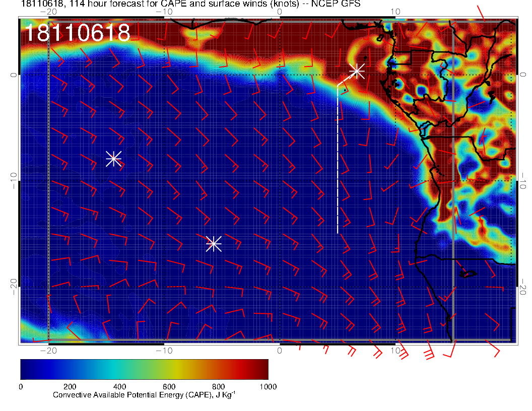Click the southernmost white asterisk marker
This screenshot has width=532, height=411.
click(214, 244)
